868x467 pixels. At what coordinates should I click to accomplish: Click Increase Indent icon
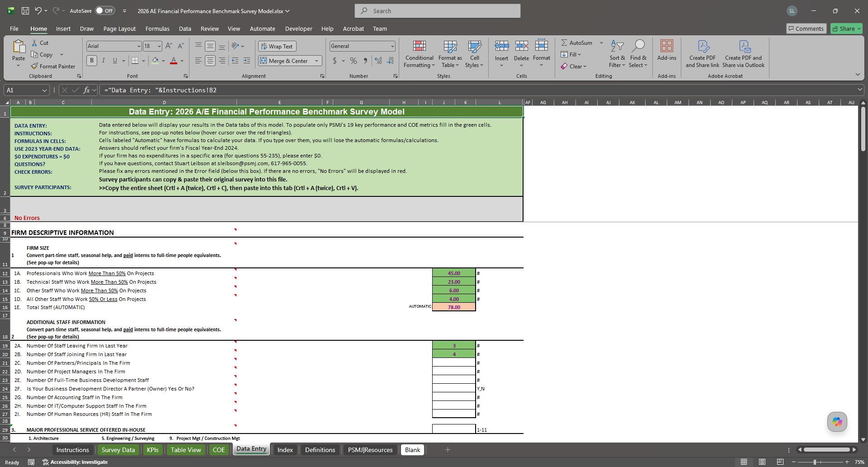click(x=247, y=61)
